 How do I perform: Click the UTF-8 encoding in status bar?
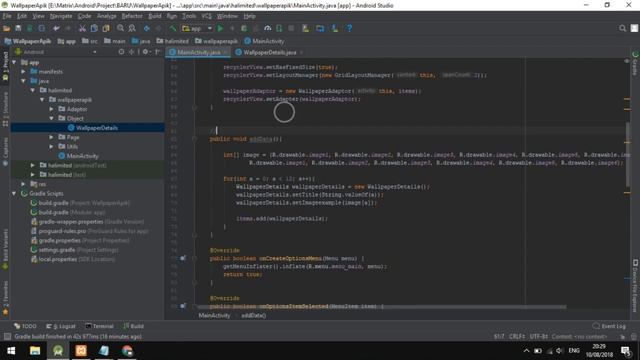click(x=539, y=337)
